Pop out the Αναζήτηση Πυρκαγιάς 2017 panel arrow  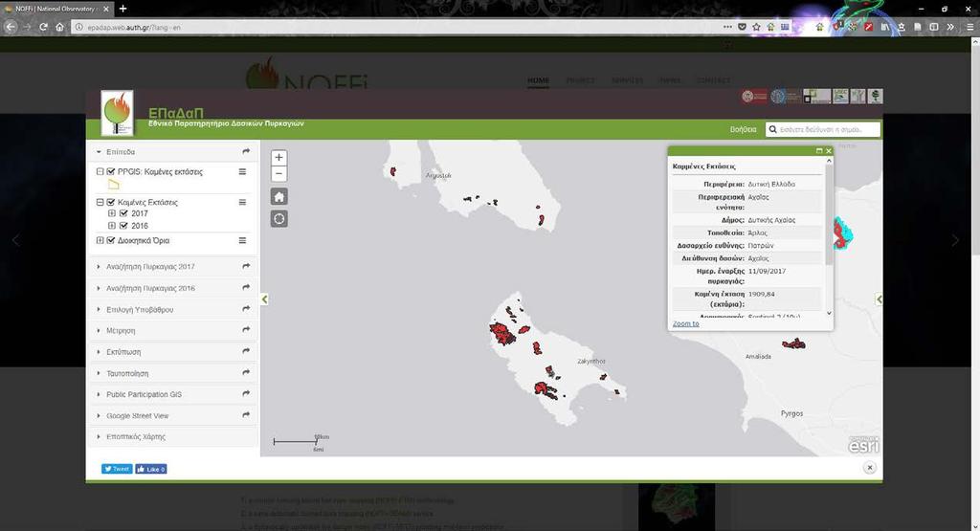coord(246,267)
